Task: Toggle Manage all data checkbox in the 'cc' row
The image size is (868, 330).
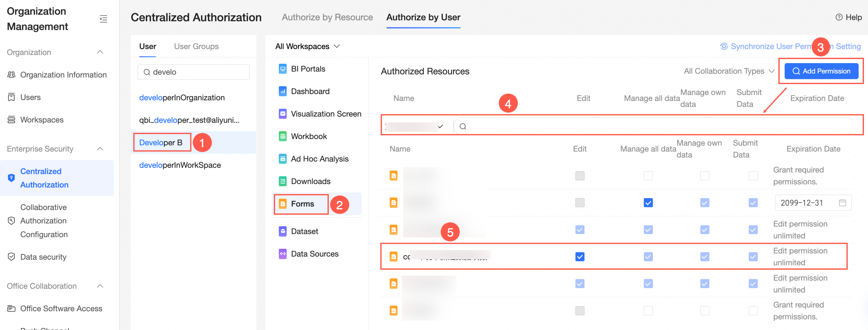Action: point(648,257)
